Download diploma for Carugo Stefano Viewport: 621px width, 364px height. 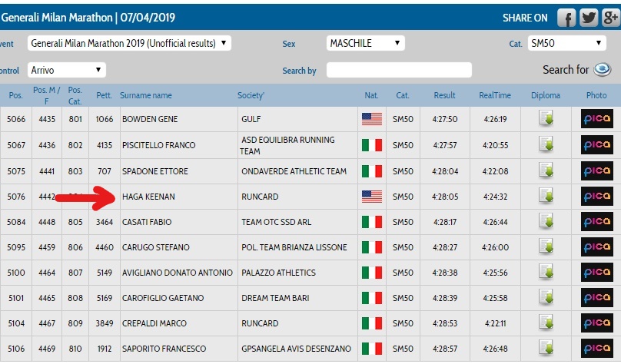[546, 247]
